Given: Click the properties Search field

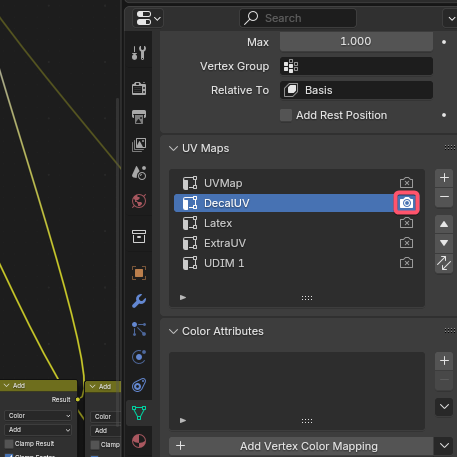Looking at the screenshot, I should [298, 18].
